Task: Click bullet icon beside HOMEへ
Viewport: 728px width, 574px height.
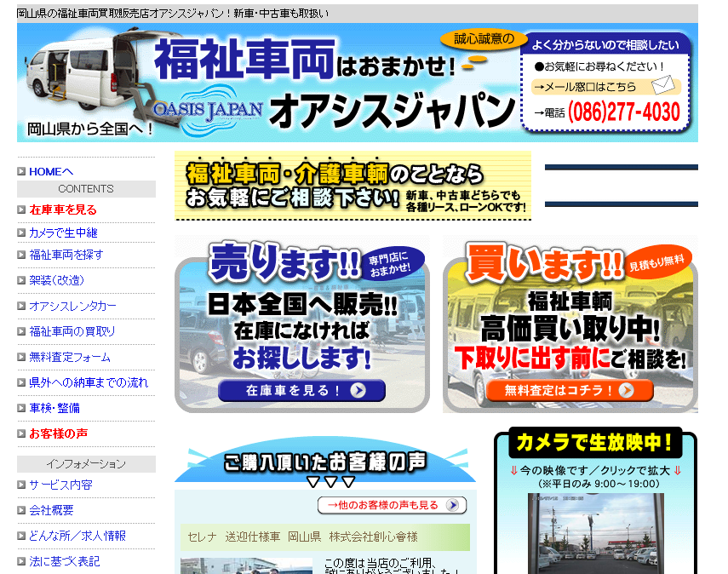Action: pyautogui.click(x=21, y=171)
